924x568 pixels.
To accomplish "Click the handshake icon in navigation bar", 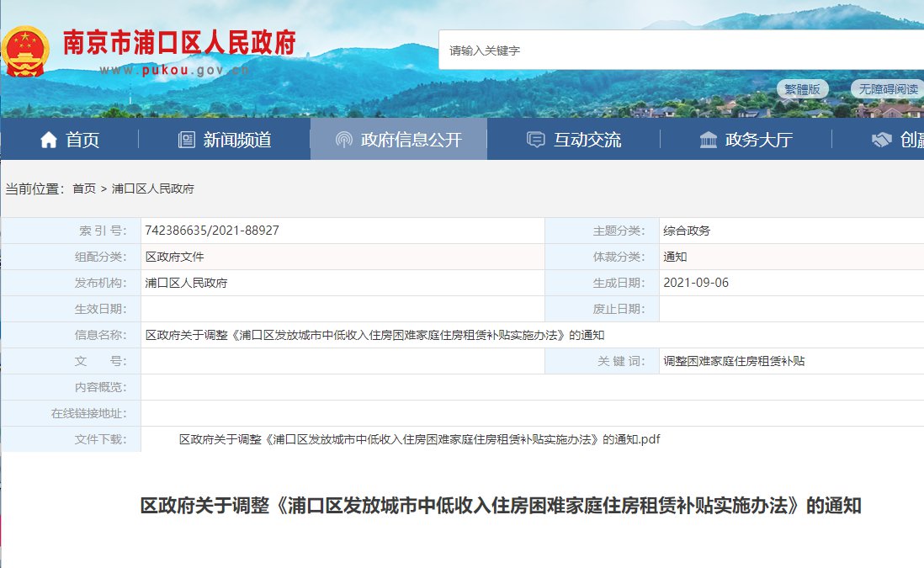I will pos(881,140).
